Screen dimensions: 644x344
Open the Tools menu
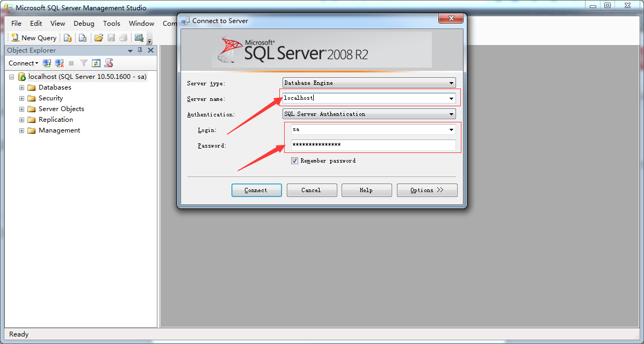tap(112, 24)
